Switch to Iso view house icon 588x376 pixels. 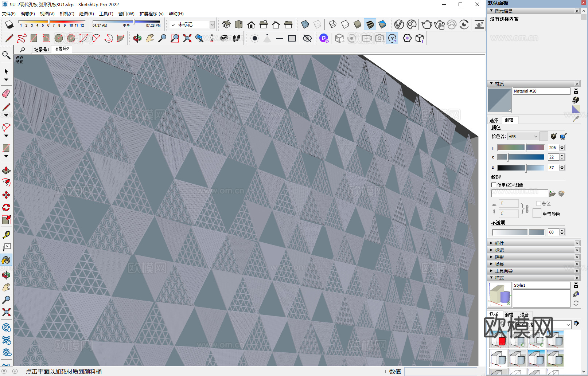[226, 24]
